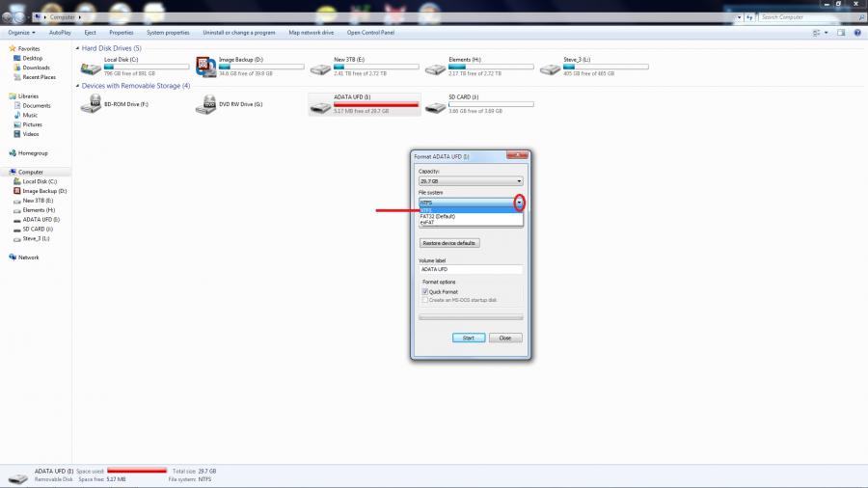Click System properties in the toolbar
The width and height of the screenshot is (868, 488).
[168, 33]
